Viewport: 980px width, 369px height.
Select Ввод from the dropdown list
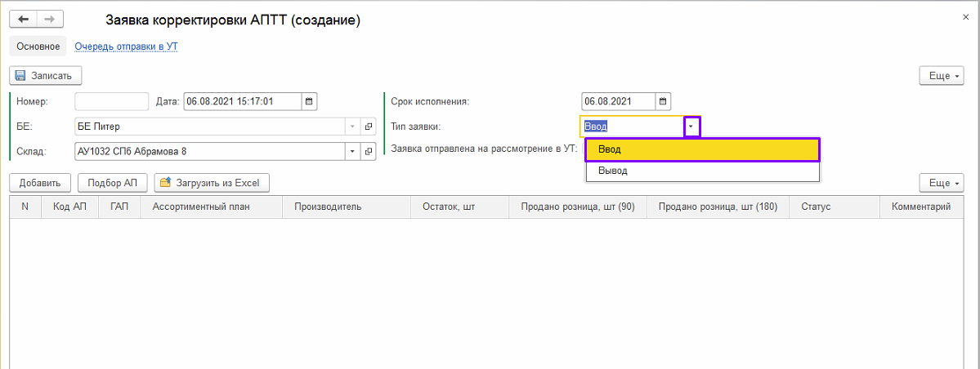702,150
